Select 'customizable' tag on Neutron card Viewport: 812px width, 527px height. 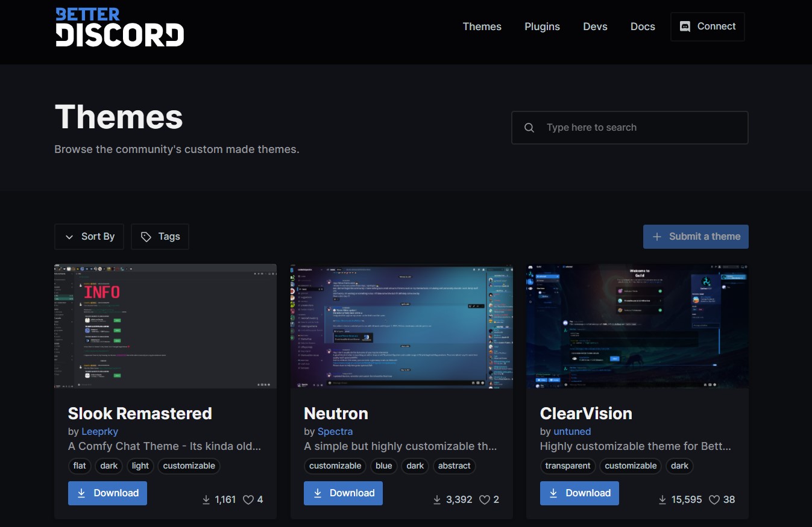tap(335, 466)
